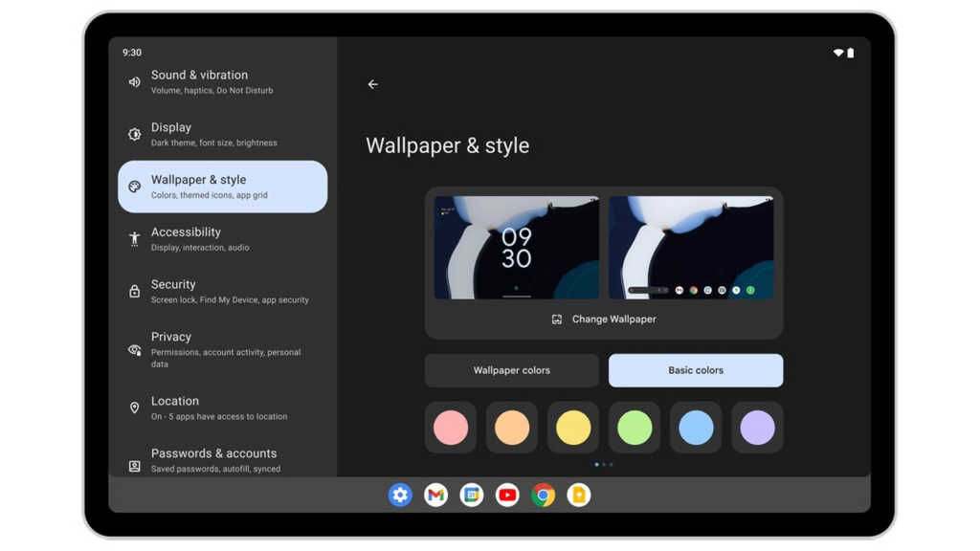The image size is (980, 551).
Task: Click the Wi-Fi status icon
Action: coord(838,54)
